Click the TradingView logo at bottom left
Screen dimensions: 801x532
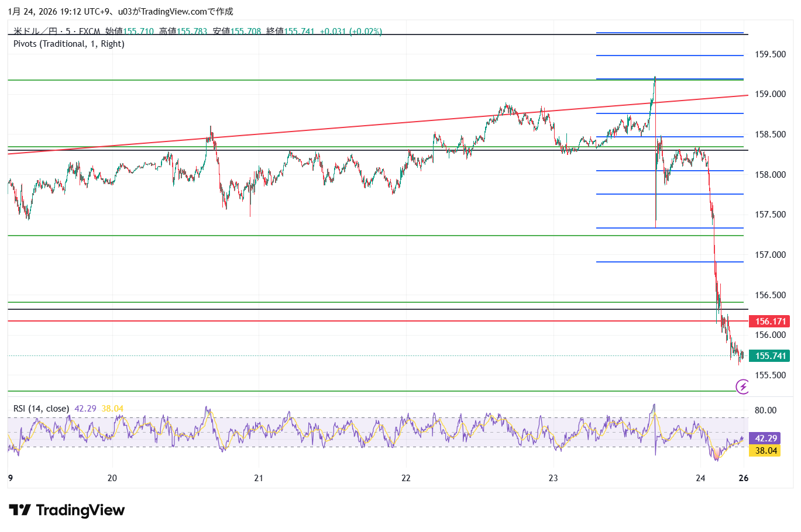click(67, 510)
